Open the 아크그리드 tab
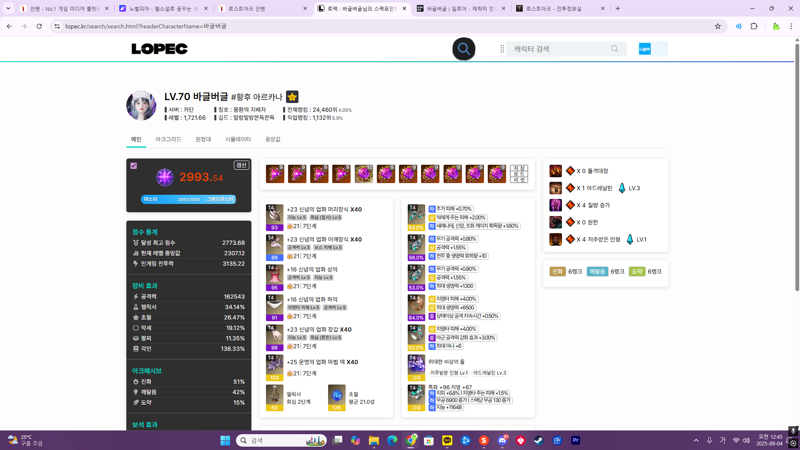 [168, 139]
